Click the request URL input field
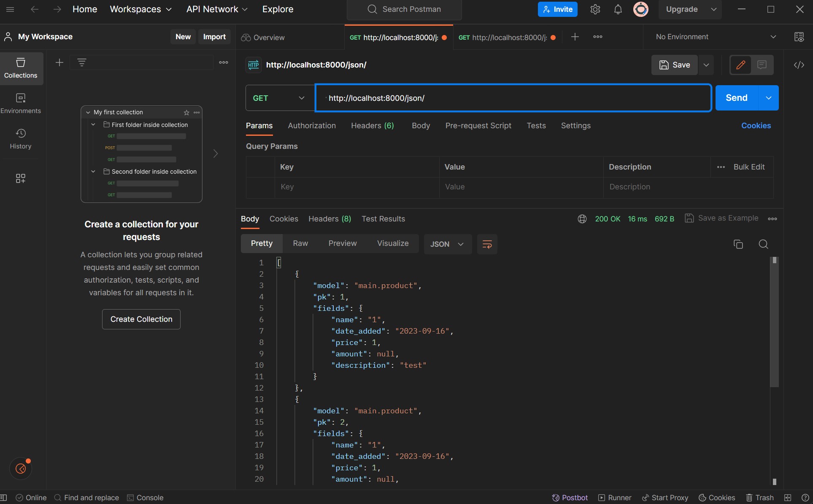The image size is (813, 504). pos(513,97)
